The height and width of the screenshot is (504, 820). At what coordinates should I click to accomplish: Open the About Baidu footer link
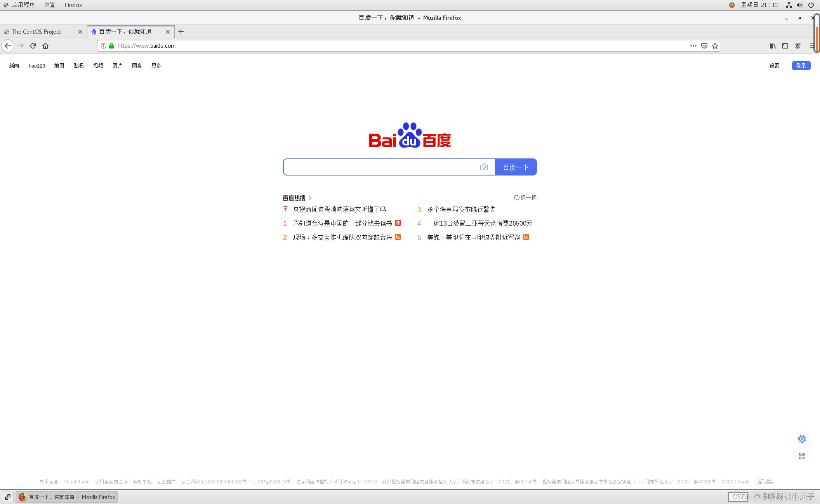click(x=76, y=482)
